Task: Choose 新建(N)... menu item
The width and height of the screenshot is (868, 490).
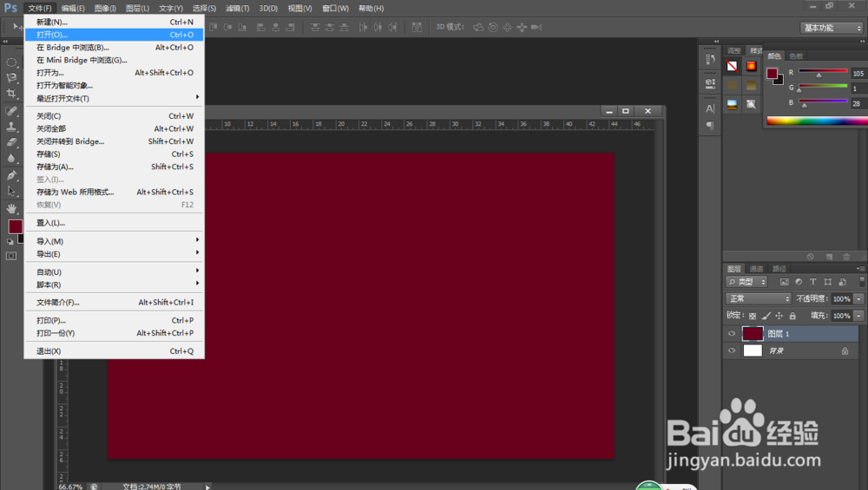Action: (x=114, y=23)
